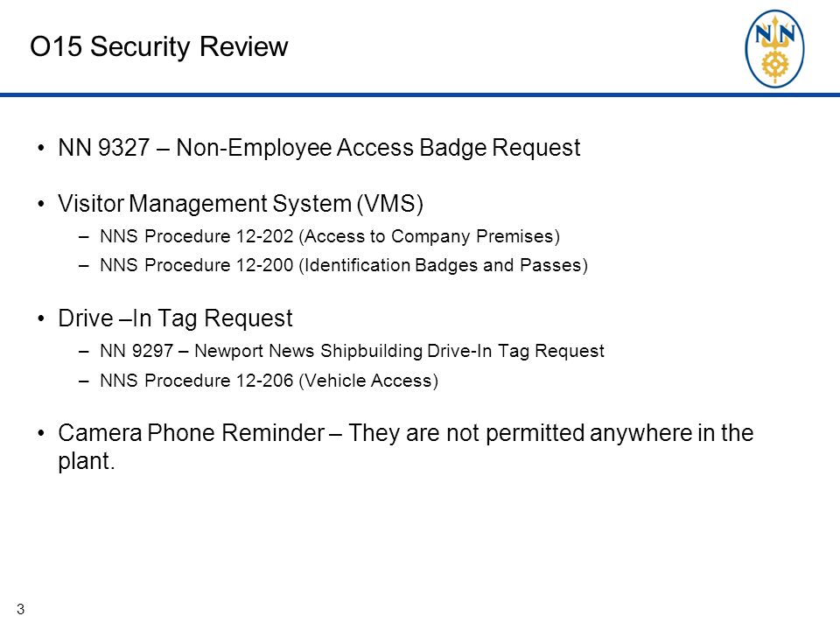Click the bullet dot before Camera Phone Reminder
This screenshot has width=840, height=630.
[x=41, y=433]
